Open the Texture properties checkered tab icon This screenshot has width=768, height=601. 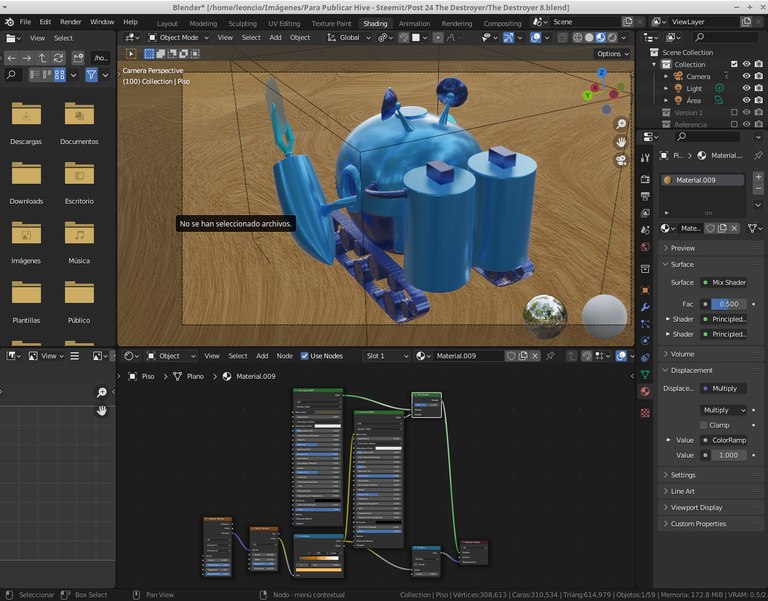(x=645, y=412)
